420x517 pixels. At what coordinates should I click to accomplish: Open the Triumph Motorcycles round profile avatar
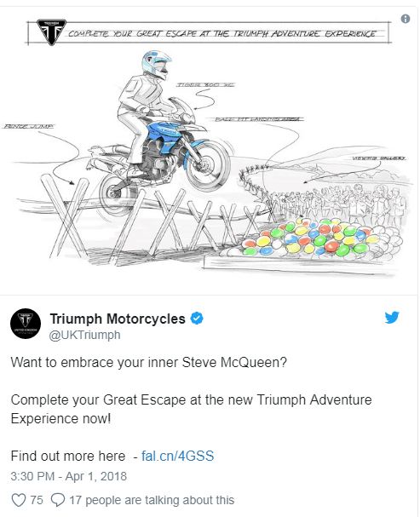tap(26, 324)
